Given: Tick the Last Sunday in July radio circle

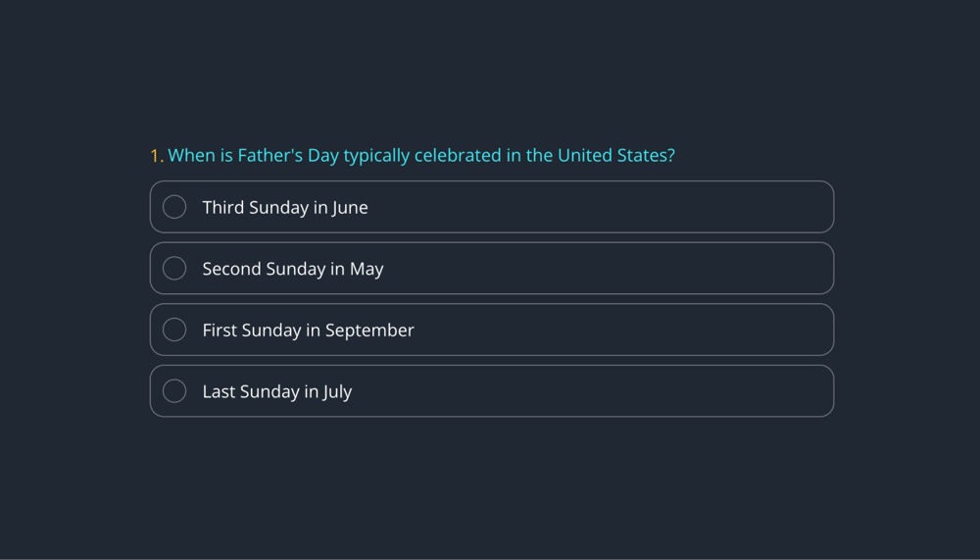Looking at the screenshot, I should point(174,391).
